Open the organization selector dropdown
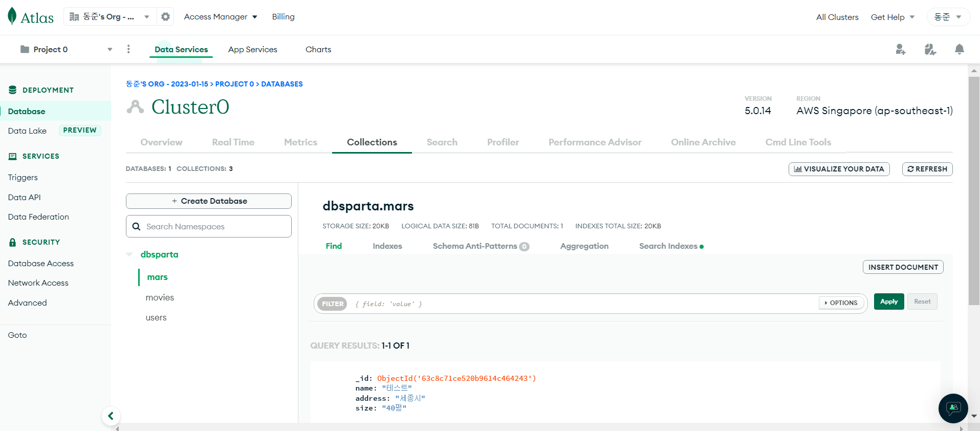The height and width of the screenshot is (431, 980). pos(109,17)
